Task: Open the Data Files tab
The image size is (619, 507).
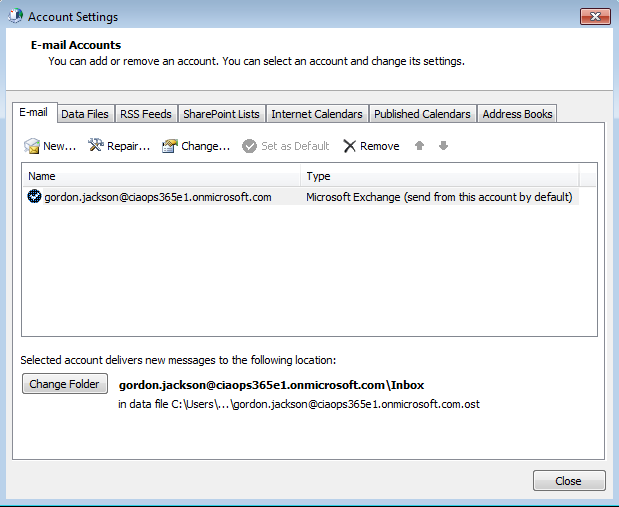Action: coord(85,114)
